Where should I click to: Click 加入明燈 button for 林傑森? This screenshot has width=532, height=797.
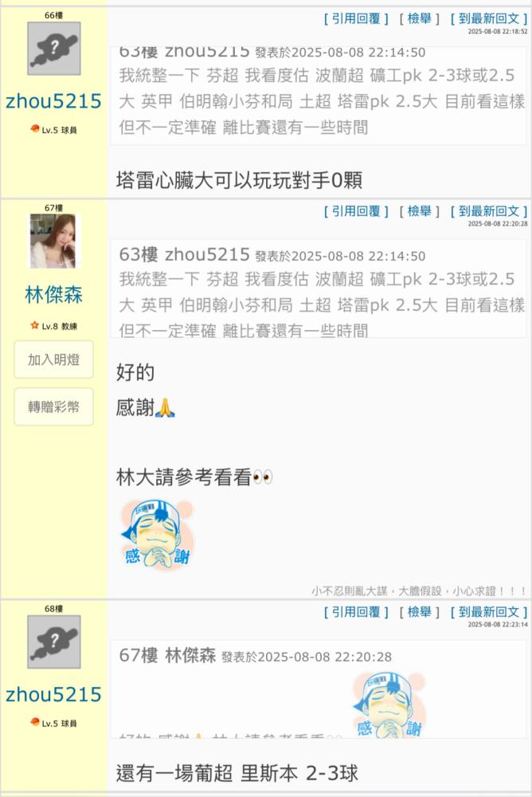click(x=54, y=359)
